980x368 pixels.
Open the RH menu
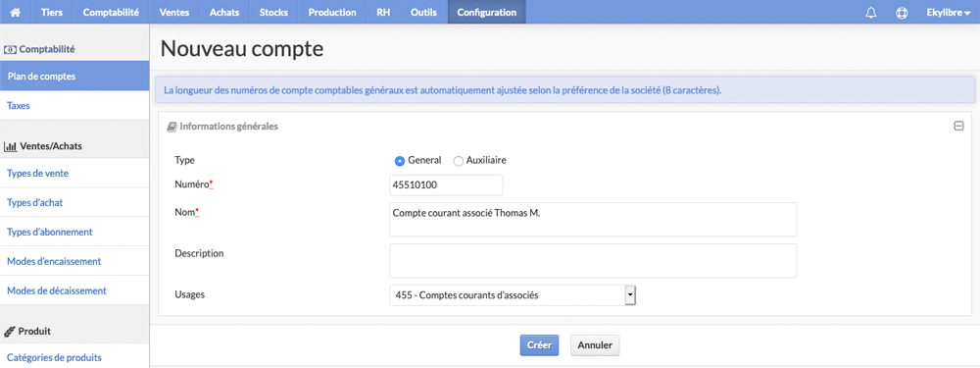pyautogui.click(x=383, y=12)
